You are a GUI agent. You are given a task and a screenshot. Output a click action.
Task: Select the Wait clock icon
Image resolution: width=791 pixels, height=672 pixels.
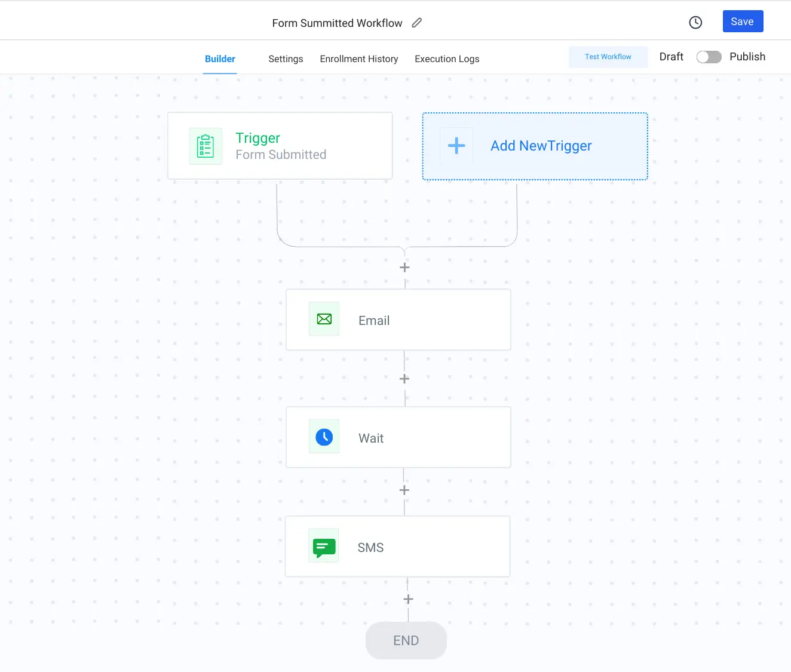pos(324,437)
